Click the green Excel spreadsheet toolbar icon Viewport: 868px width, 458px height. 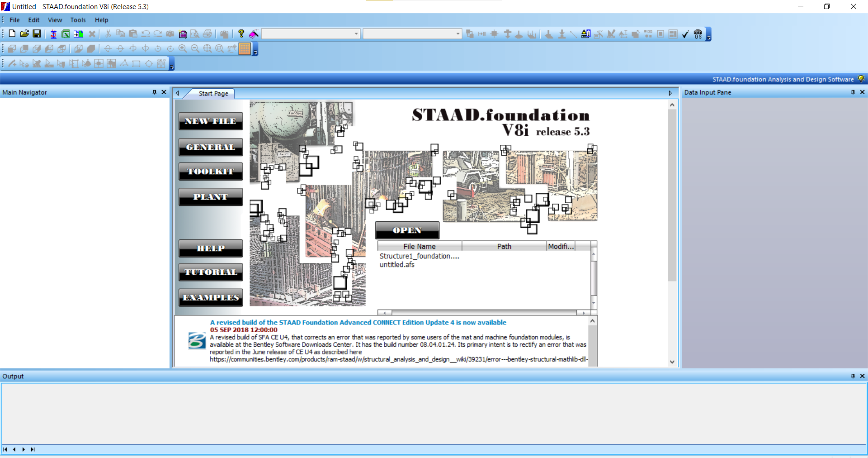pos(66,34)
